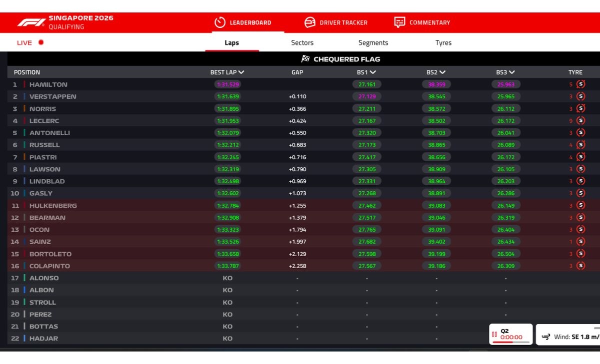The image size is (600, 364).
Task: Click Russell's soft tyre icon
Action: click(x=580, y=145)
